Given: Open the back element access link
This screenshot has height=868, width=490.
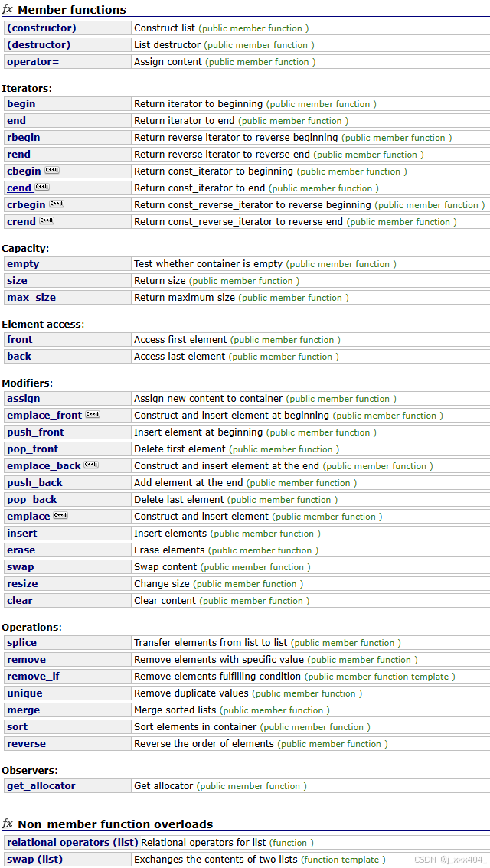Looking at the screenshot, I should coord(19,357).
